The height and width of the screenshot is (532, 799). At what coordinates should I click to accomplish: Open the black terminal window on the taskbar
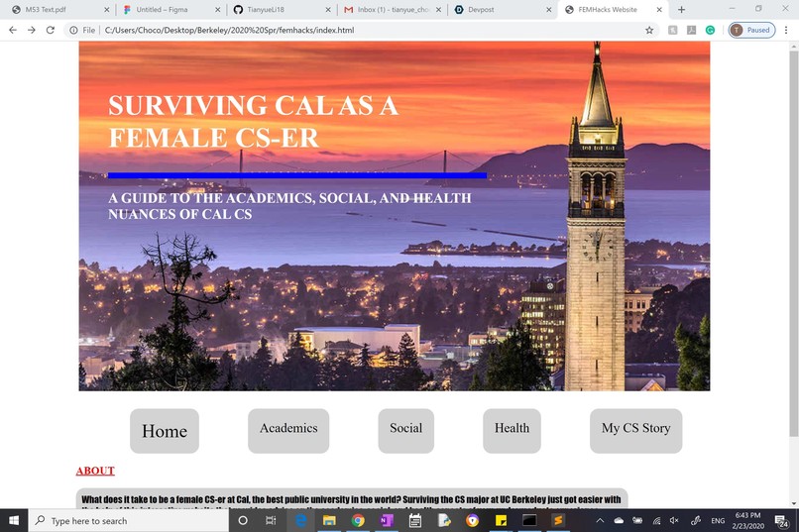click(x=529, y=520)
